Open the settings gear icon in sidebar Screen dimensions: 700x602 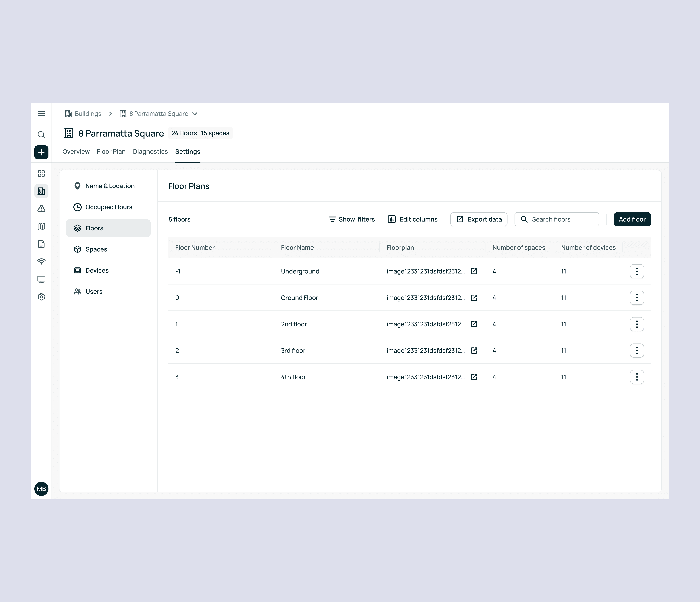click(x=41, y=297)
